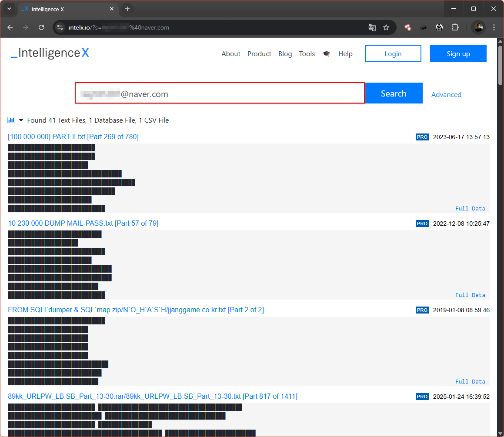Click timestamp 2025-01-24 16:39:52
The width and height of the screenshot is (504, 437).
(x=461, y=397)
